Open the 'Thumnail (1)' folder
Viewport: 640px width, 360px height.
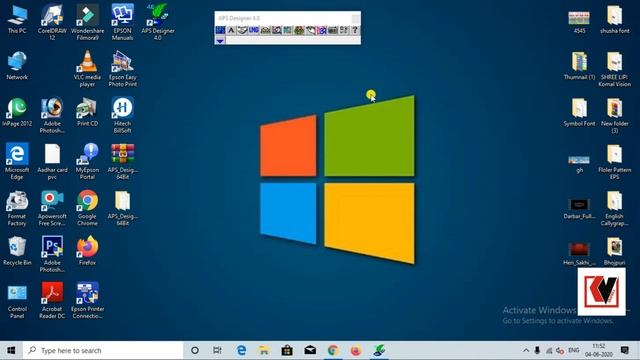click(579, 65)
